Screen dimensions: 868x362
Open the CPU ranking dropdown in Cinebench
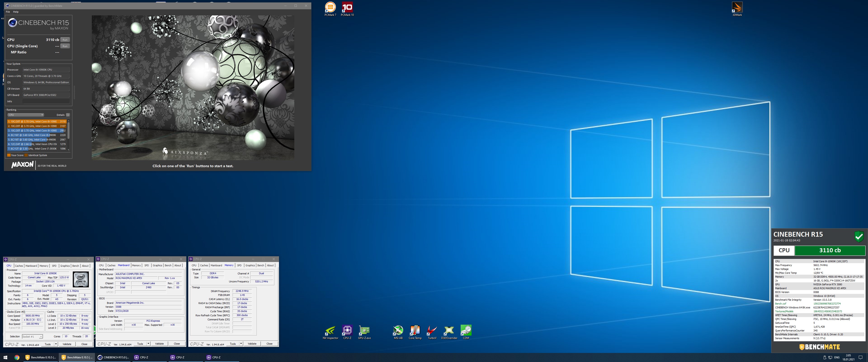(x=26, y=115)
